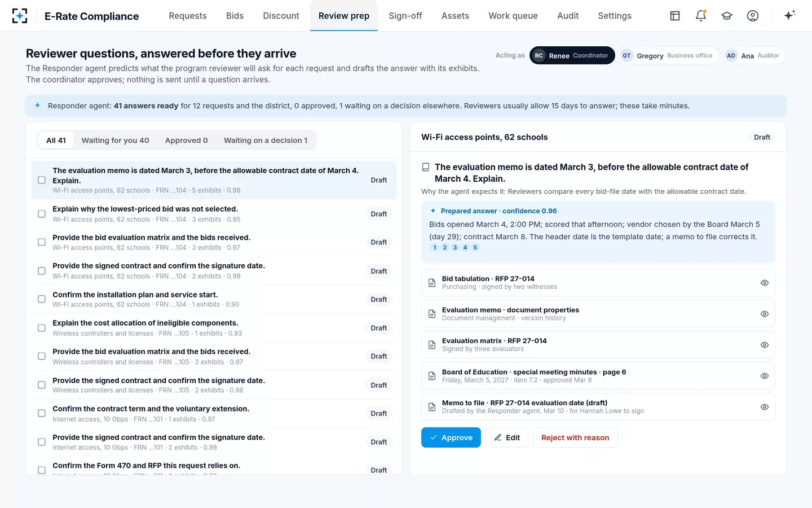
Task: Act as Gregory, Business office
Action: 669,55
